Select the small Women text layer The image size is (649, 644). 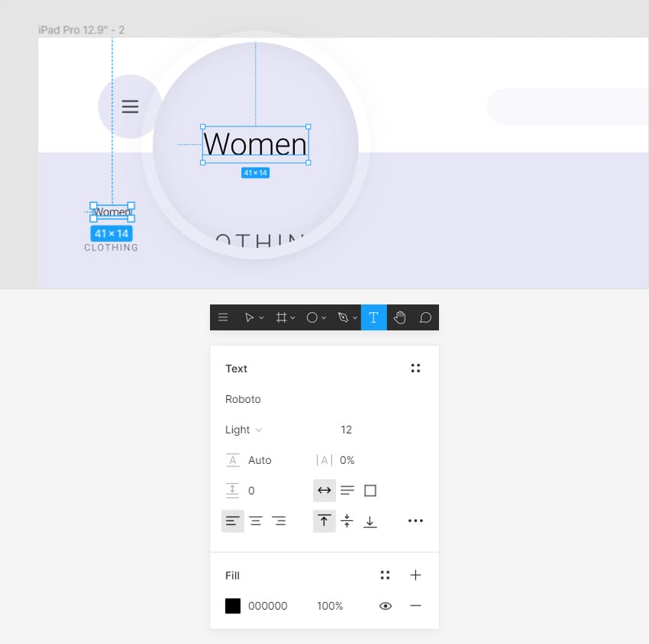click(x=112, y=212)
